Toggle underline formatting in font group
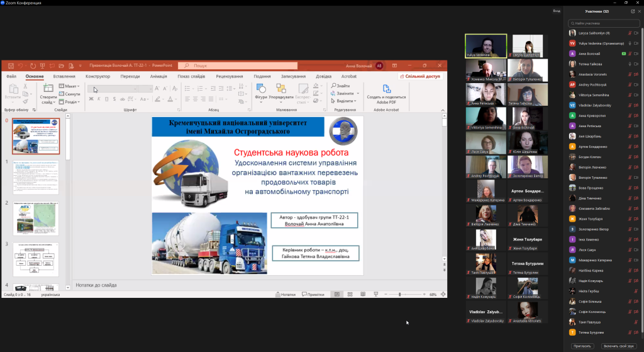Image resolution: width=644 pixels, height=352 pixels. point(107,99)
